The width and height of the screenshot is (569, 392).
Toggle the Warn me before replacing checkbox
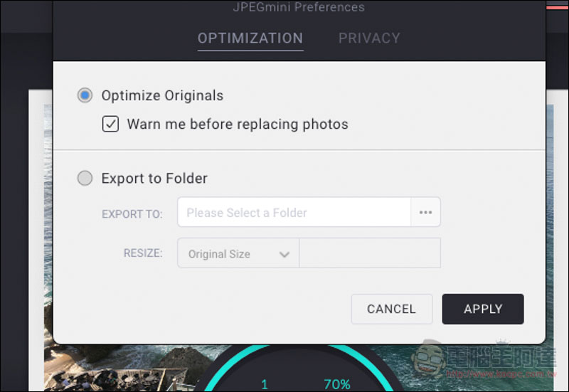point(110,124)
